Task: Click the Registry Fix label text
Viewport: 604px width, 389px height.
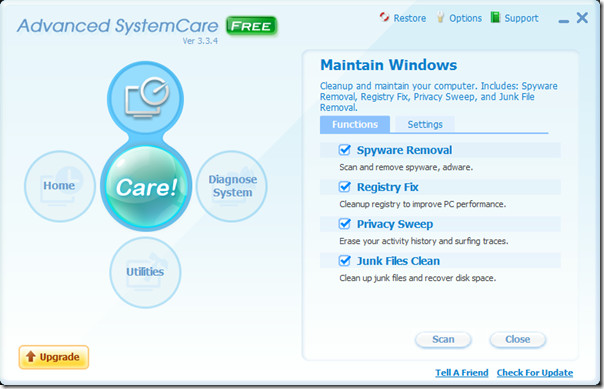Action: 388,187
